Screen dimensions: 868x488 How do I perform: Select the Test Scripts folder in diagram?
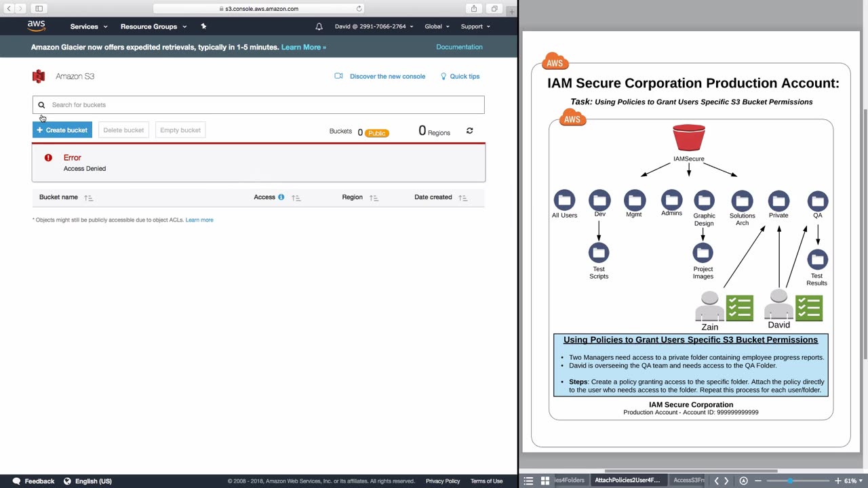pyautogui.click(x=599, y=253)
